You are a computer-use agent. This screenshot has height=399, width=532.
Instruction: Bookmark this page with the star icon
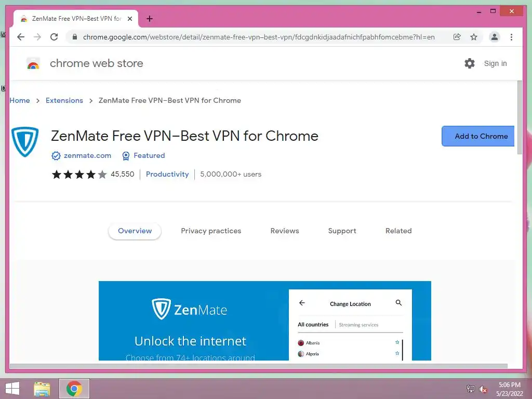click(x=474, y=37)
